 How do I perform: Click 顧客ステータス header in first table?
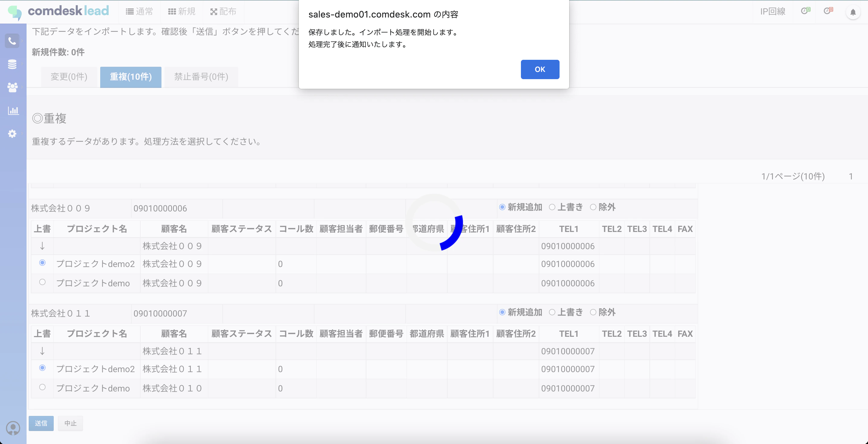pyautogui.click(x=242, y=229)
